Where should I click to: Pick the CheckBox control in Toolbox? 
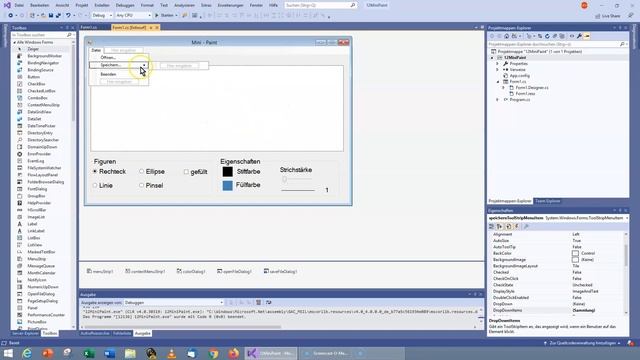tap(36, 84)
